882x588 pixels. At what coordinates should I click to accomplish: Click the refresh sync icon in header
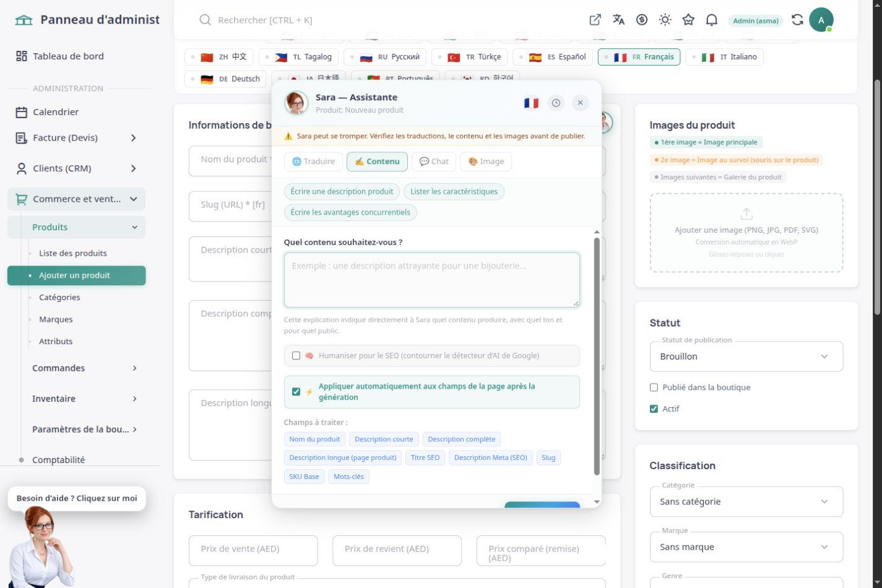[x=797, y=20]
